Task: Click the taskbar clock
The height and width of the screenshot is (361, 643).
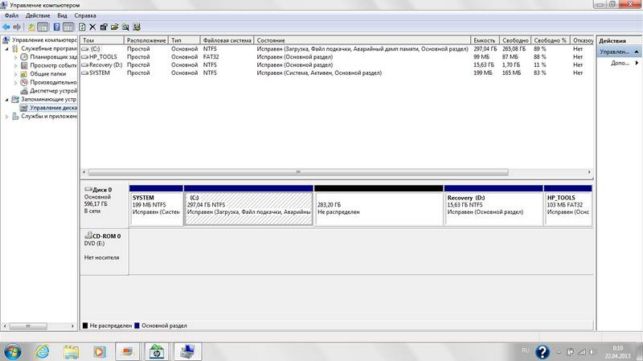Action: [618, 352]
